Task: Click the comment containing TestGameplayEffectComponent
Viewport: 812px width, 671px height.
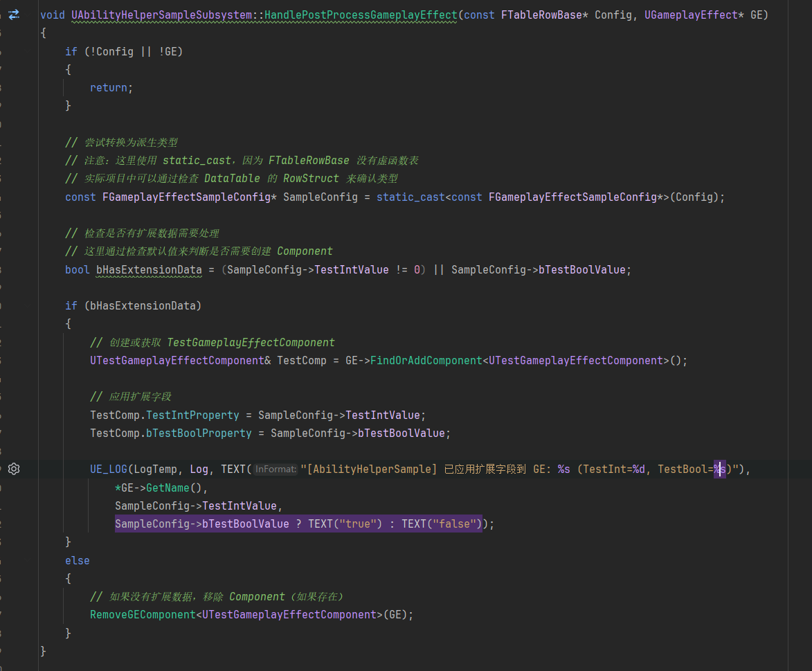Action: (x=213, y=343)
